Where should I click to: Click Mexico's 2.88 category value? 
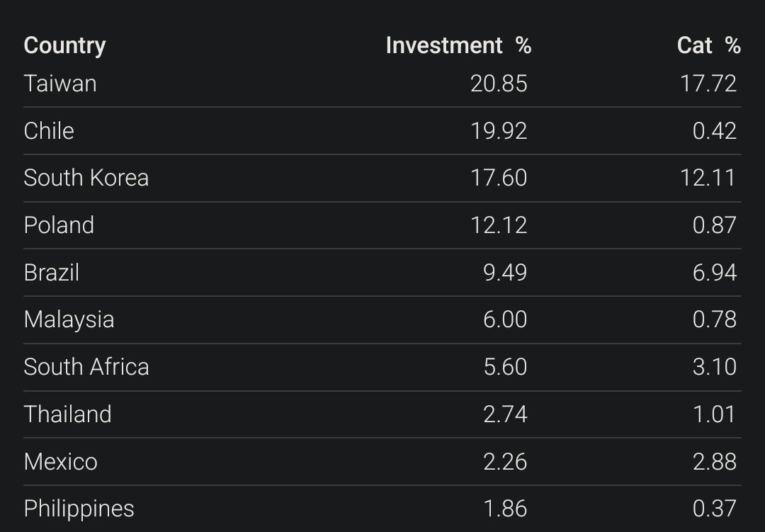pyautogui.click(x=714, y=462)
